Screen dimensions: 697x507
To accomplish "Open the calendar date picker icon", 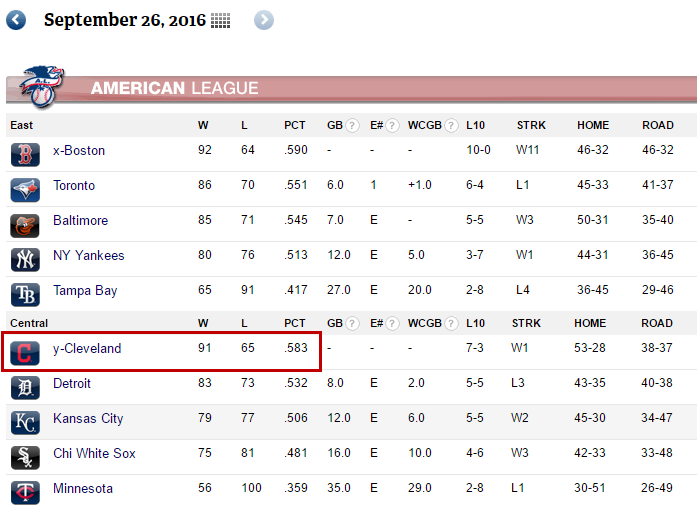I will click(220, 20).
